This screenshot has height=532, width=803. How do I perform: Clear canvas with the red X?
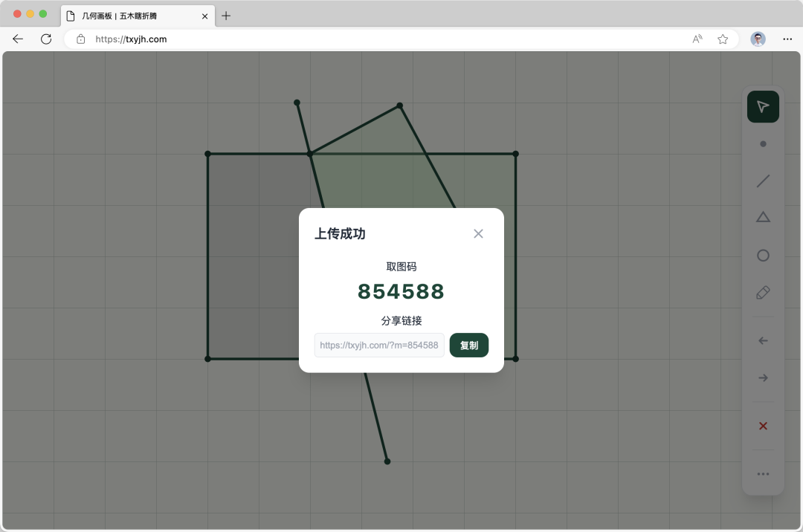pos(763,426)
